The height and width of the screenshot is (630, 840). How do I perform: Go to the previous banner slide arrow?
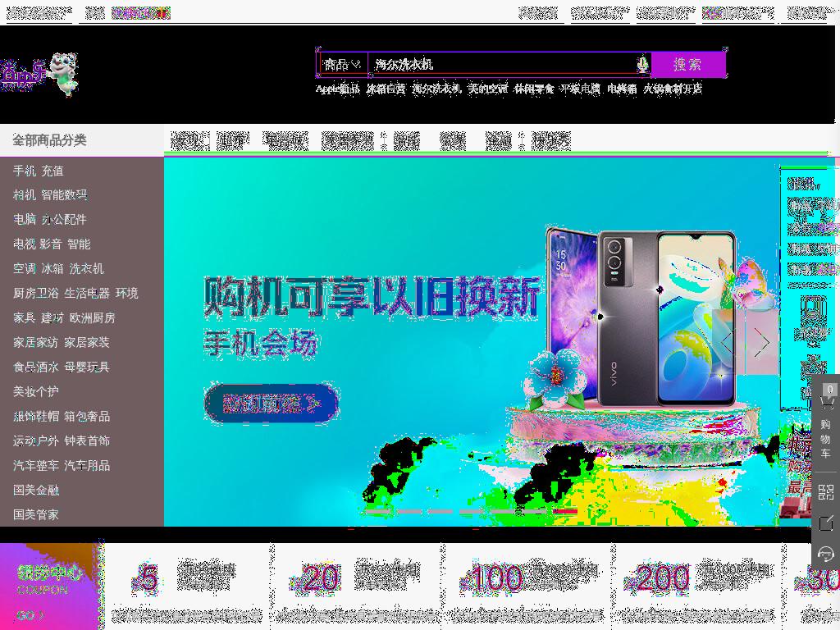728,342
